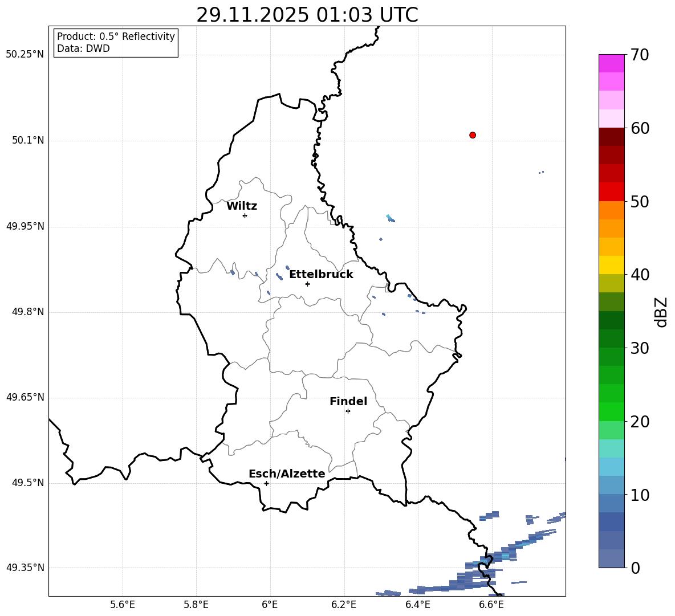Click the 5.8°E longitude label
The height and width of the screenshot is (616, 675).
click(196, 605)
